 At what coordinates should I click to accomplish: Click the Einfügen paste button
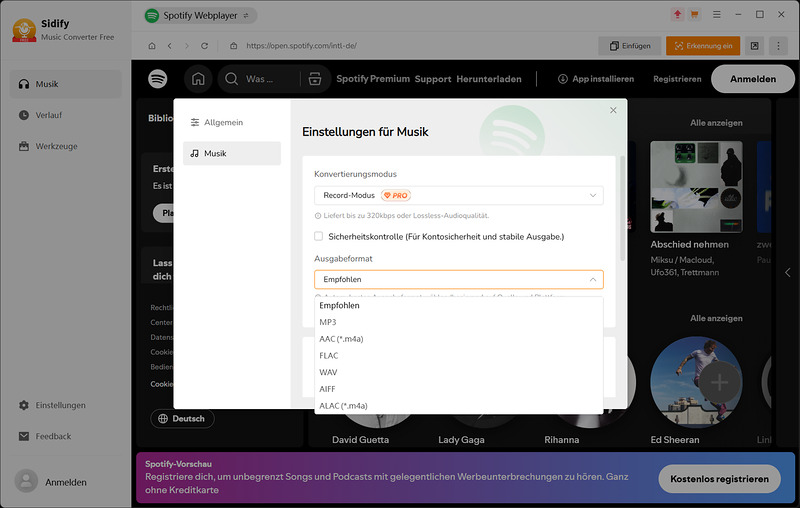630,46
